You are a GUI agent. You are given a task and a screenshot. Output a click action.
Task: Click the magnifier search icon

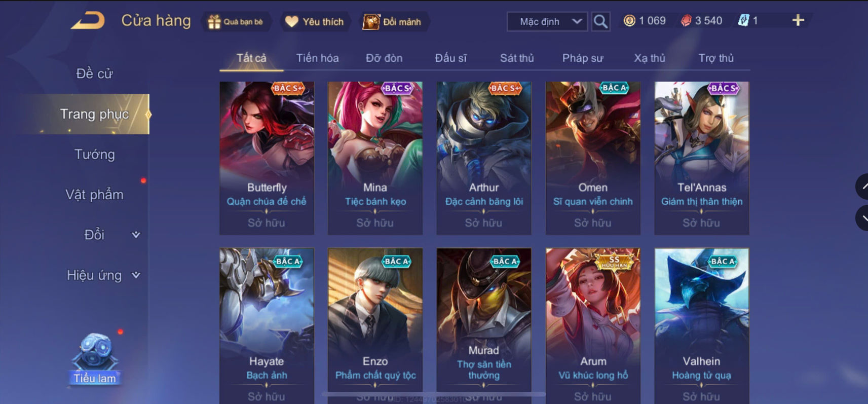click(600, 21)
